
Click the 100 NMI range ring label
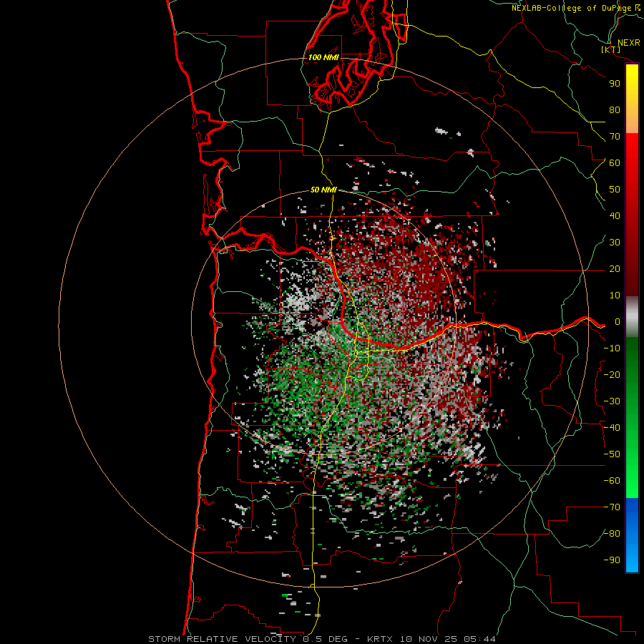click(323, 57)
